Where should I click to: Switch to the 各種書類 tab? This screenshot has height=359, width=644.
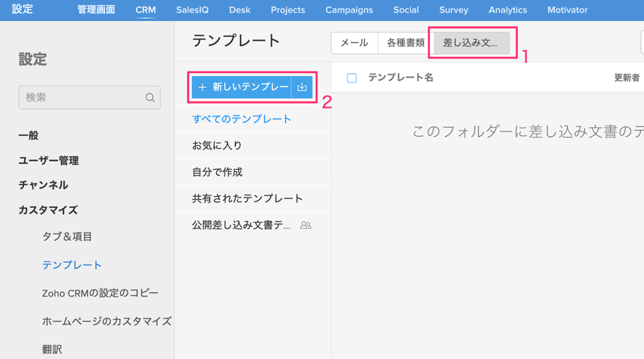[405, 43]
